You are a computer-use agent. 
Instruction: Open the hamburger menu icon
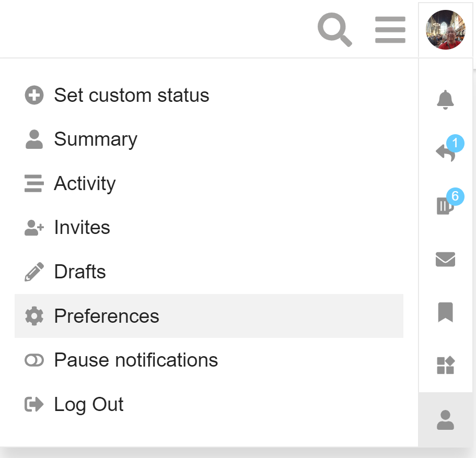pyautogui.click(x=390, y=30)
